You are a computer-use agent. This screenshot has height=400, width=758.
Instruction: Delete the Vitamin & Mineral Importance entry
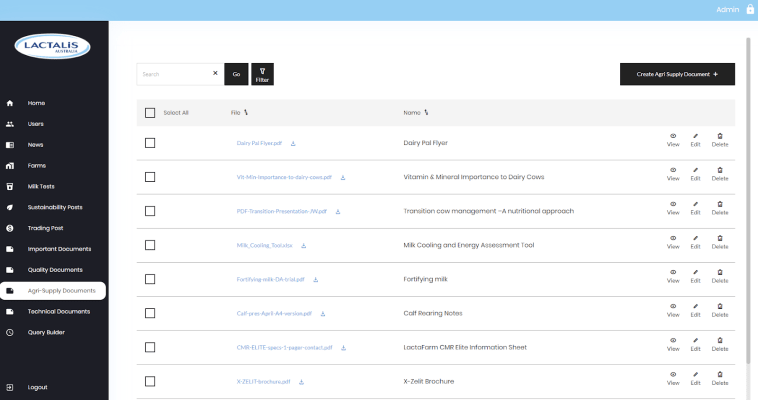click(x=720, y=174)
